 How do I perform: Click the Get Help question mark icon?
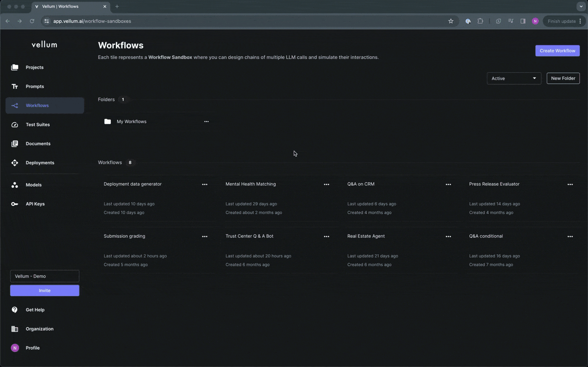coord(15,310)
